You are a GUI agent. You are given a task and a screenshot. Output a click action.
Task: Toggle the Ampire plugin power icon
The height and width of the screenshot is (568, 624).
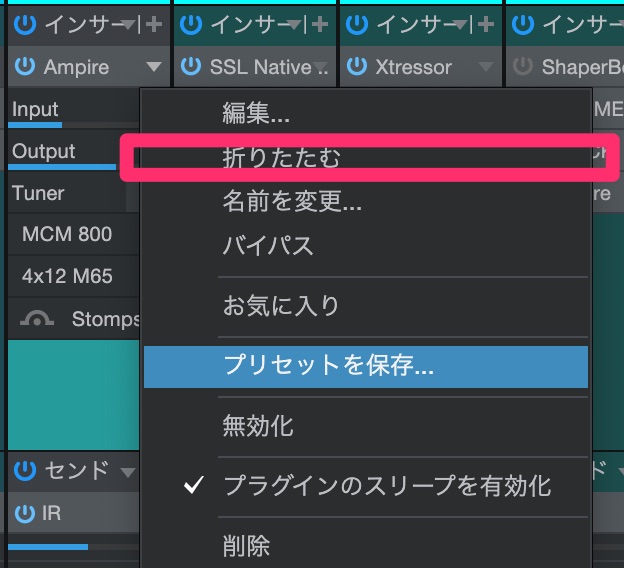(25, 68)
